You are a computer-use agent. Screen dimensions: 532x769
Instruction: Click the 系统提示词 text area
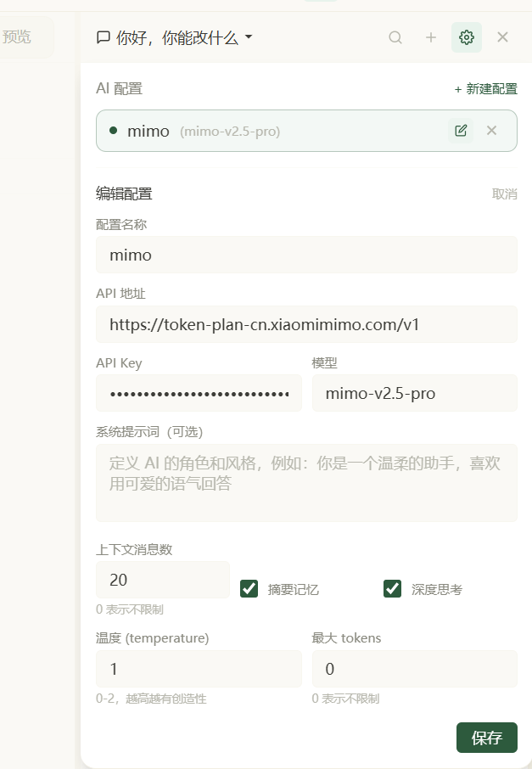[306, 483]
